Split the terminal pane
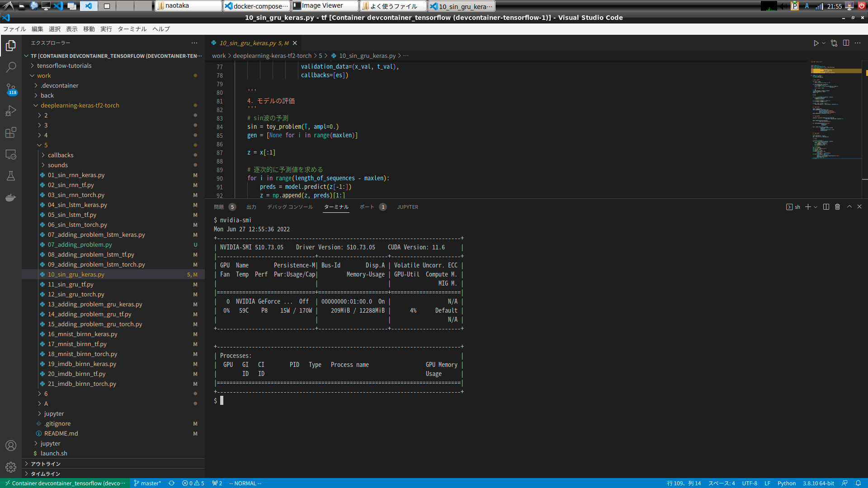 click(x=826, y=207)
